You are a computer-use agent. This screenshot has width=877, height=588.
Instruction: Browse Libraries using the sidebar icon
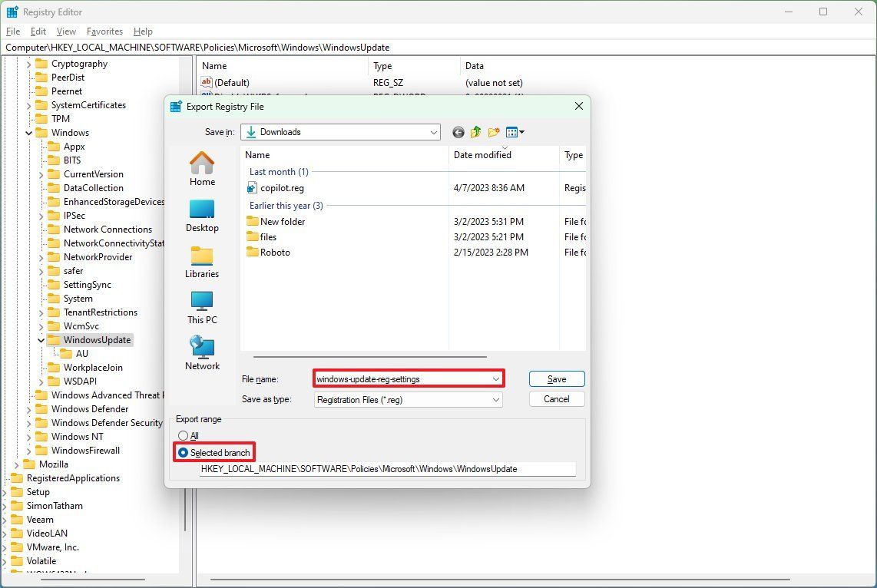[201, 263]
